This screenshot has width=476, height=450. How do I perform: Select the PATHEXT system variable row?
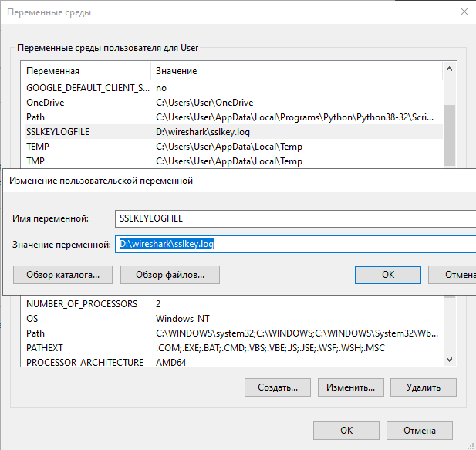pyautogui.click(x=234, y=348)
